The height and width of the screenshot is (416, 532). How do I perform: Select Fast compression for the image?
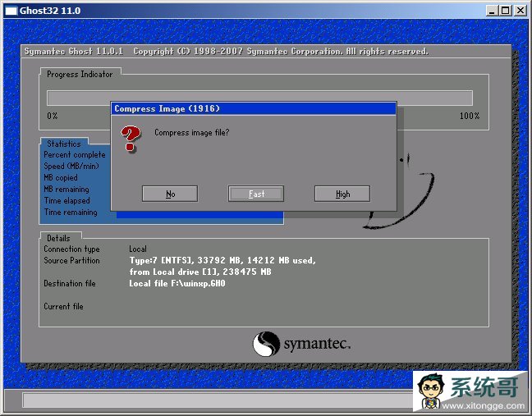tap(256, 194)
